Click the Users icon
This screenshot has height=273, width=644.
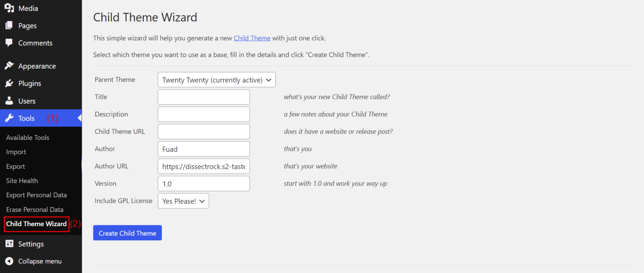9,100
